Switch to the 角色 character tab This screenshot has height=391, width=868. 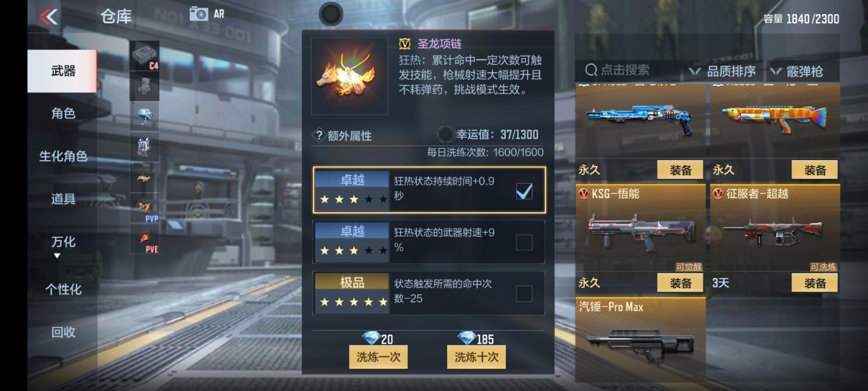[63, 113]
